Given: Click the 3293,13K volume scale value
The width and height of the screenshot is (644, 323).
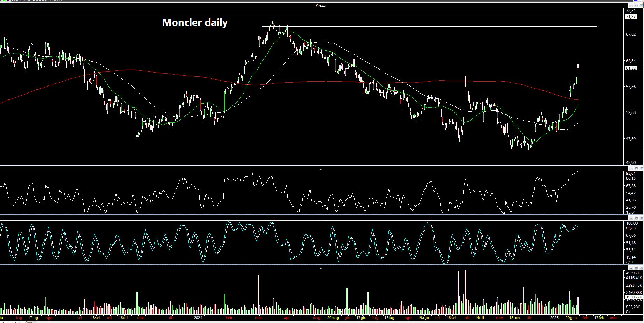Looking at the screenshot, I should [x=634, y=285].
